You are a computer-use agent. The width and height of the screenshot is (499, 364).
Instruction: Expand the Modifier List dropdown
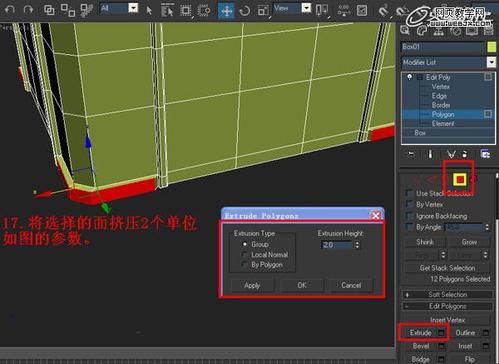point(491,62)
